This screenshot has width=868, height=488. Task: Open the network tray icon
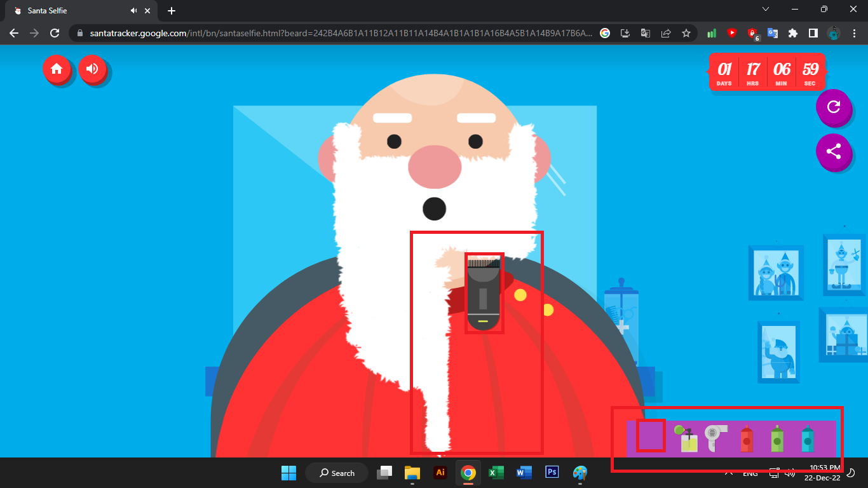point(774,473)
